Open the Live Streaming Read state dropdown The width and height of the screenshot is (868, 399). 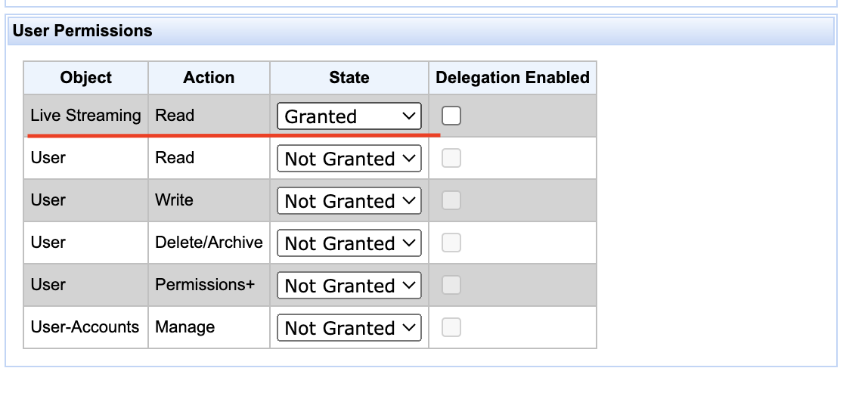click(349, 116)
